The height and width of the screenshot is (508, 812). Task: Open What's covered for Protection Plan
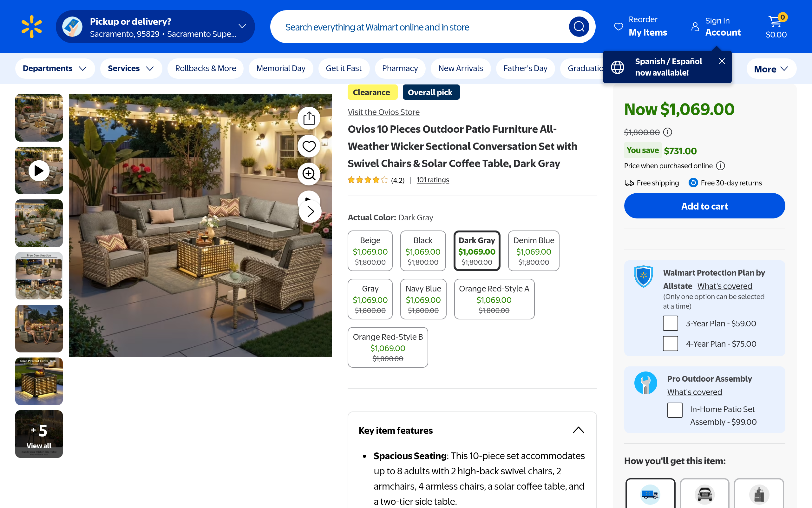coord(725,286)
